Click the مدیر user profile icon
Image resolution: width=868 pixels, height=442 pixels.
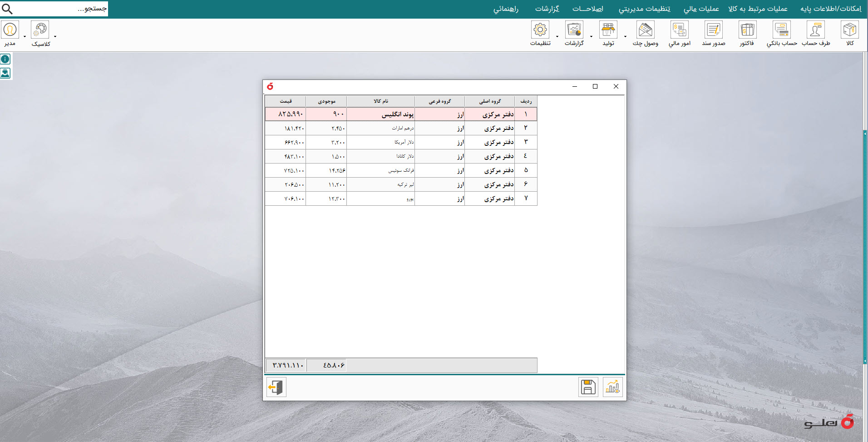coord(10,30)
